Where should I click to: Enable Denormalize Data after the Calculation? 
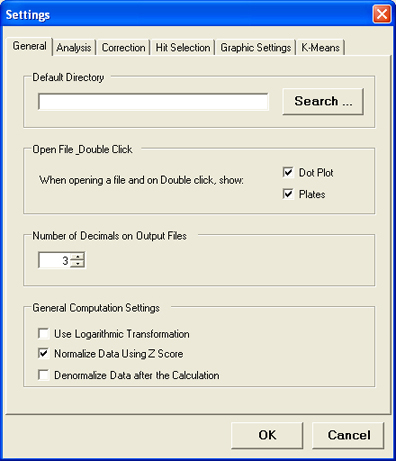pos(44,375)
